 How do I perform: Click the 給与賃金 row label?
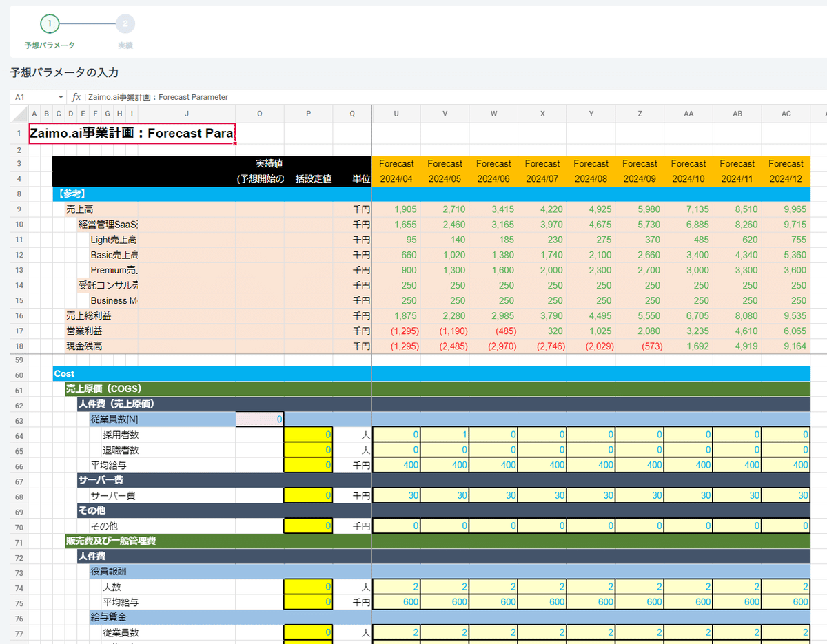[108, 617]
